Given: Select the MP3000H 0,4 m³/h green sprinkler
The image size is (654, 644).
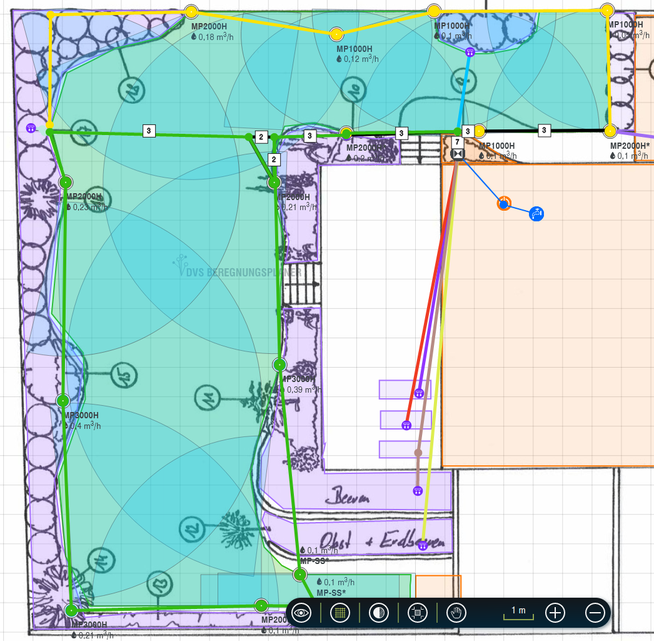Looking at the screenshot, I should 63,401.
